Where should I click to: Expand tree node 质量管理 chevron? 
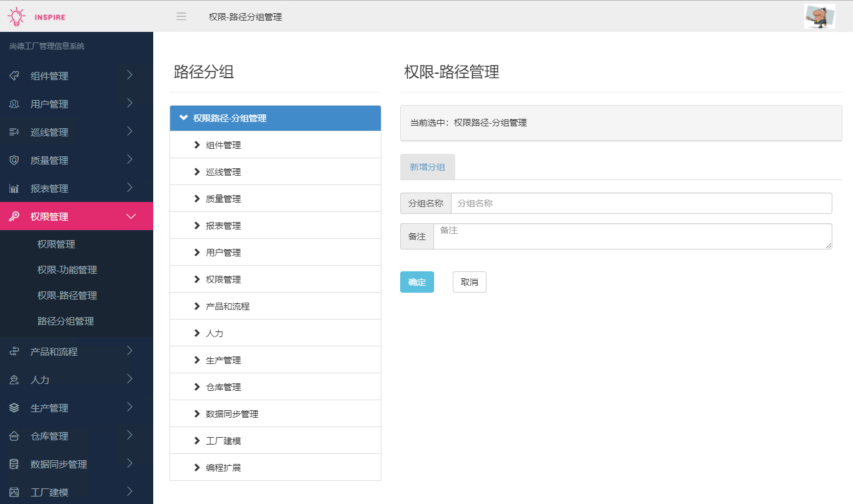click(197, 199)
